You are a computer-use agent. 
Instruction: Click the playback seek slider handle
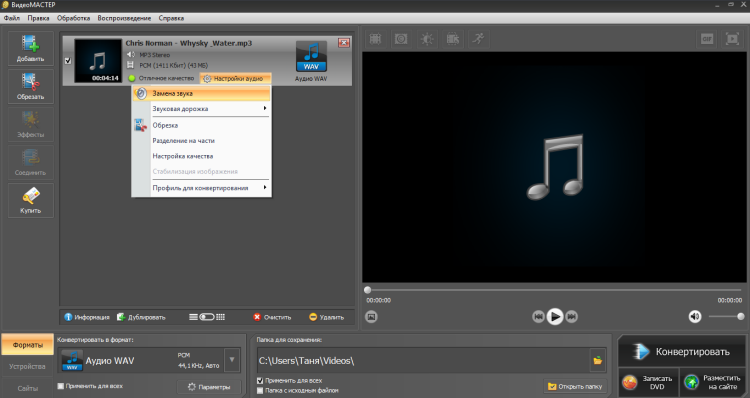pos(367,290)
